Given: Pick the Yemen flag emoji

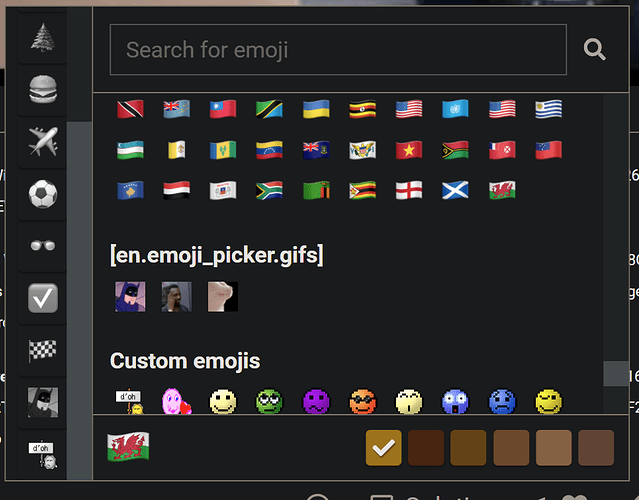Looking at the screenshot, I should [x=176, y=190].
